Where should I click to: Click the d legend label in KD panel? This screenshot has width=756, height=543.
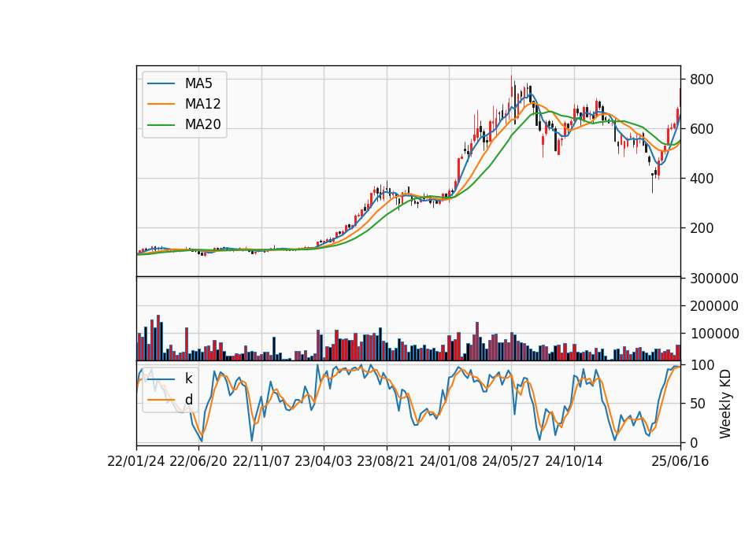coord(188,400)
